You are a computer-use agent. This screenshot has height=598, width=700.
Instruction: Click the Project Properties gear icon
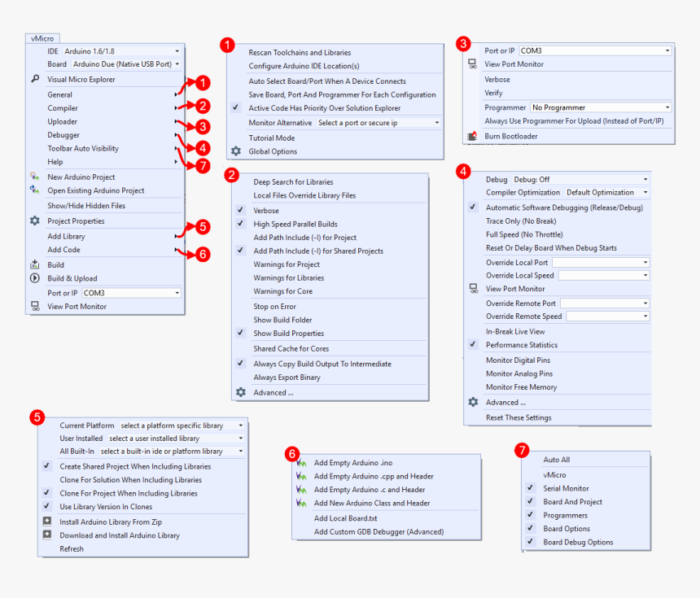tap(35, 221)
